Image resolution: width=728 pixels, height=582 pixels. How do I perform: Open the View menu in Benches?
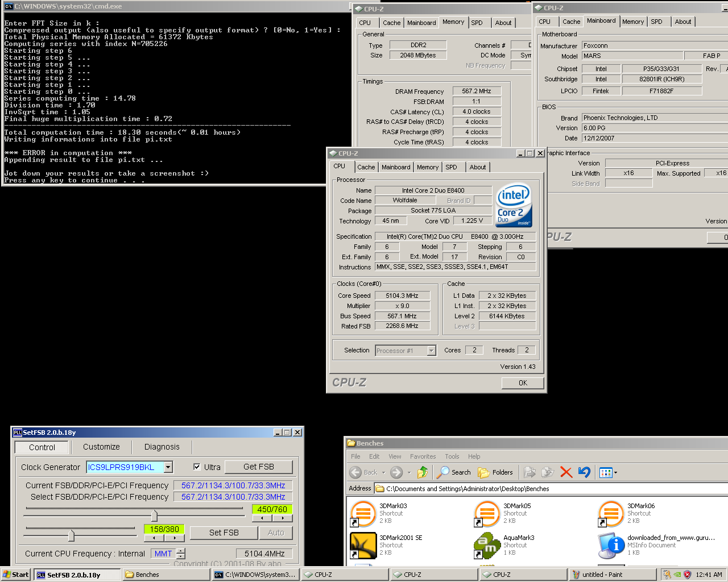[395, 456]
